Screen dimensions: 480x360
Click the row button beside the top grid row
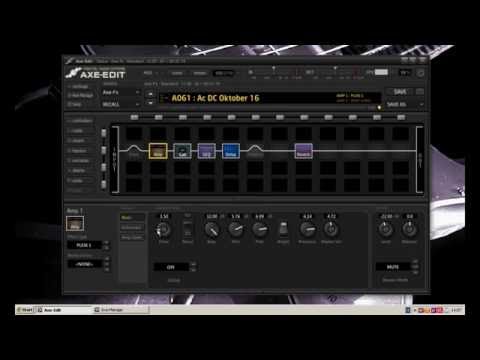104,133
